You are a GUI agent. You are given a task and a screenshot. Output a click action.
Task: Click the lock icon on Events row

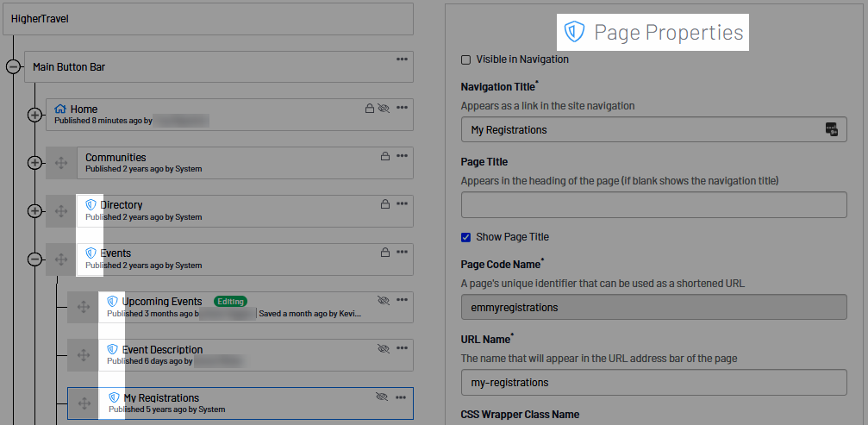coord(385,253)
